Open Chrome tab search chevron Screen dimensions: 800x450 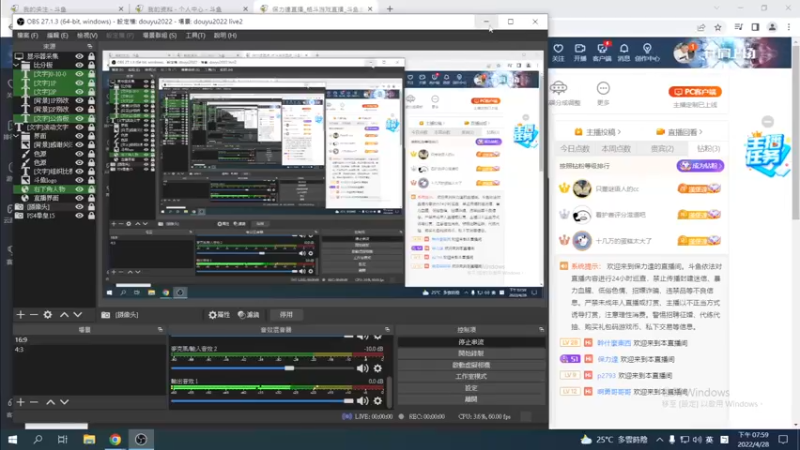[716, 8]
